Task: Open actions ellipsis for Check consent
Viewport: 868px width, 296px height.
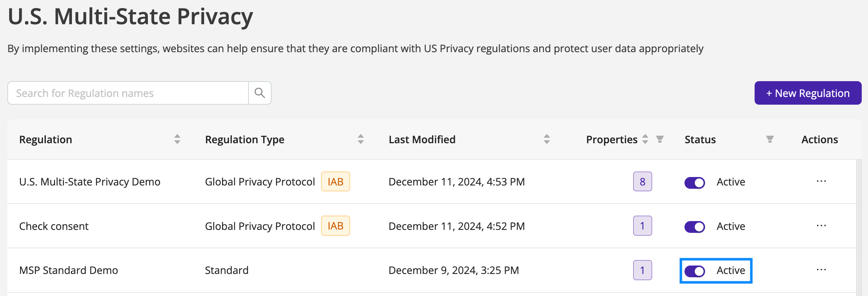Action: tap(821, 225)
